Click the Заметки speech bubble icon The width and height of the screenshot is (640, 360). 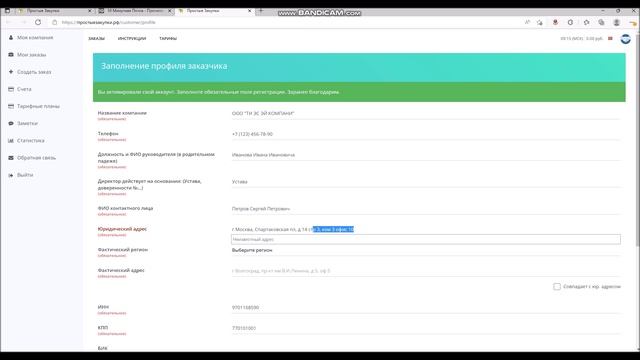[x=11, y=123]
